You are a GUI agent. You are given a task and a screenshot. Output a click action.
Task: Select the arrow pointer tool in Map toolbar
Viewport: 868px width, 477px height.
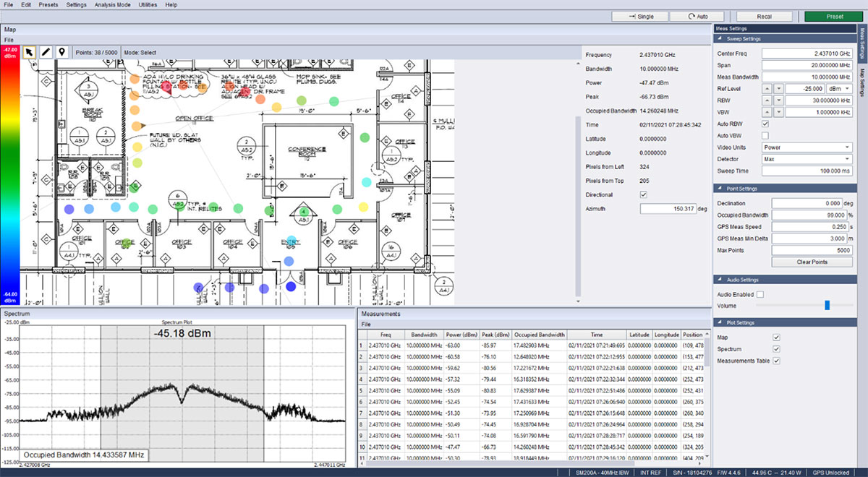click(x=30, y=52)
